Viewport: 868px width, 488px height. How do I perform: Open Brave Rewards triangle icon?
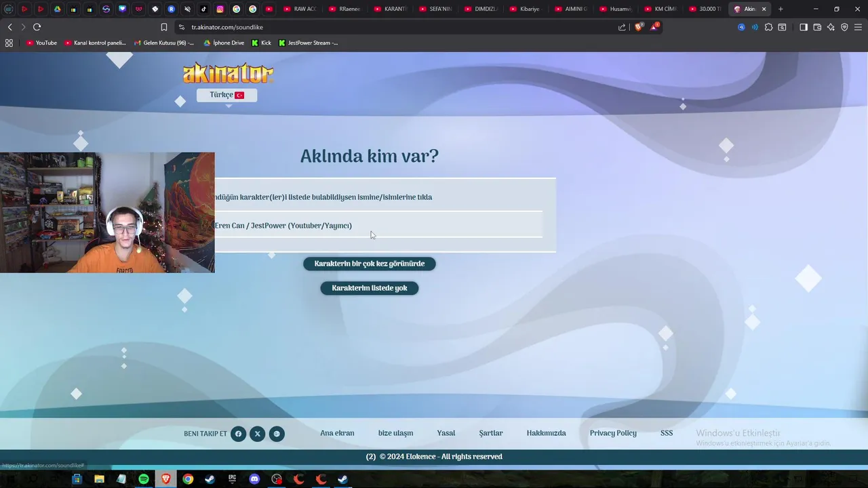(x=654, y=27)
